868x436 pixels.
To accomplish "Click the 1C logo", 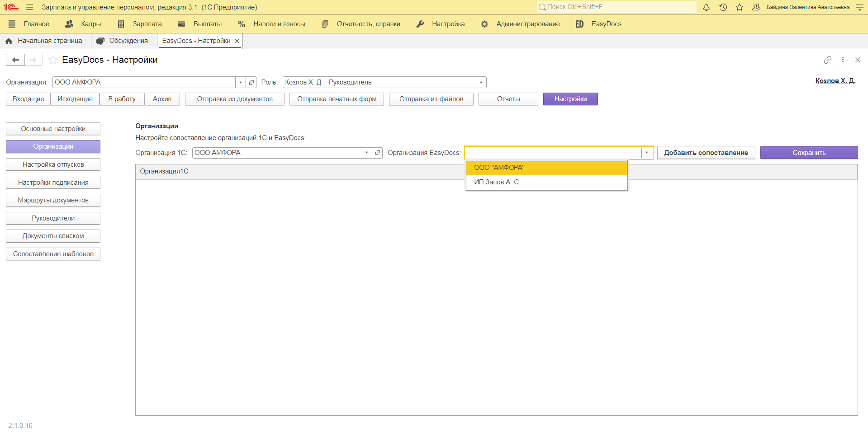I will [10, 6].
